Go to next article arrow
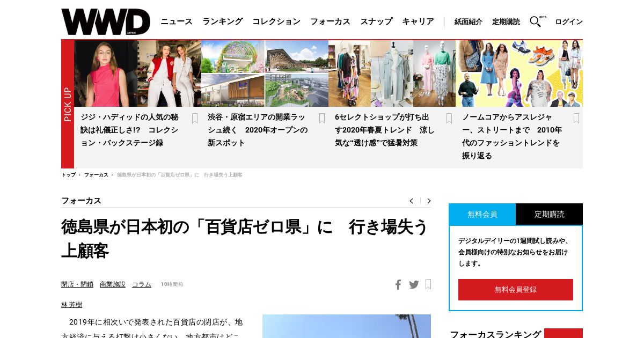The image size is (644, 338). (x=429, y=201)
